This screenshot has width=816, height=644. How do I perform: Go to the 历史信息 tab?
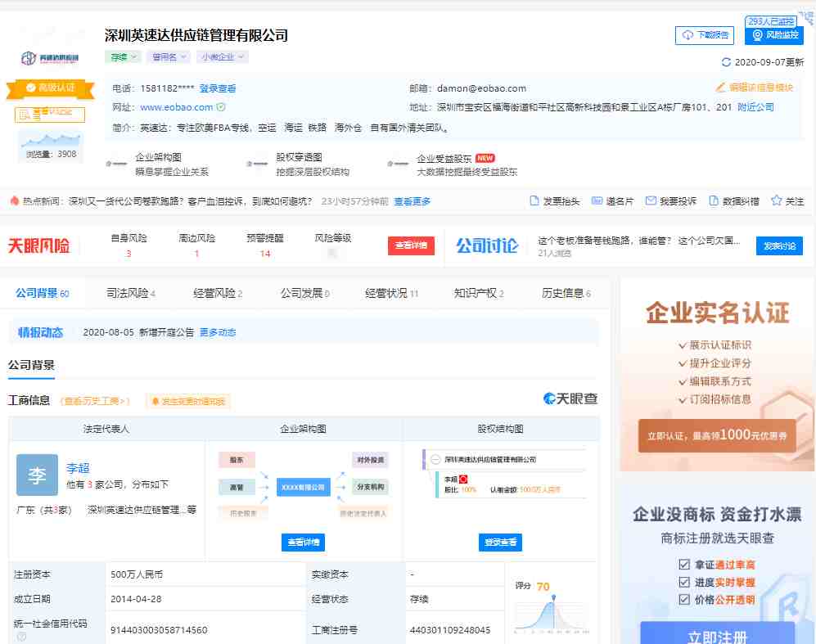566,294
